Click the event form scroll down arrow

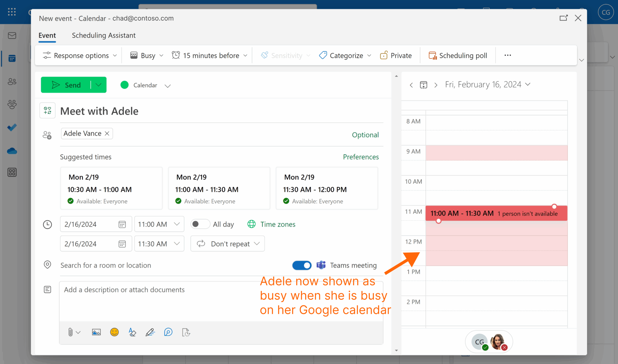(396, 350)
